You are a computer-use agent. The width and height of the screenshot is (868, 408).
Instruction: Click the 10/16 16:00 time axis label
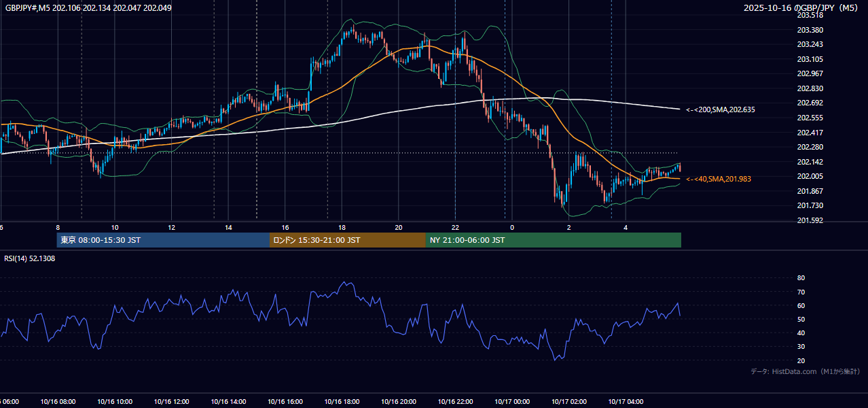pos(285,402)
